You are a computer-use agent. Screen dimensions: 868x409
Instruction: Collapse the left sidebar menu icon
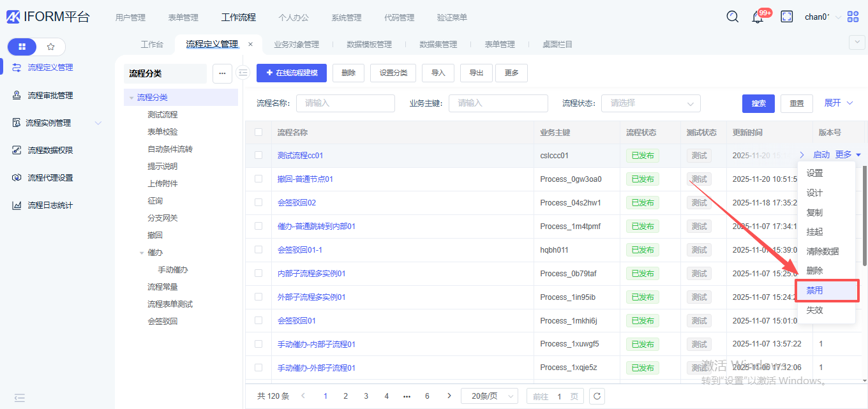[20, 398]
